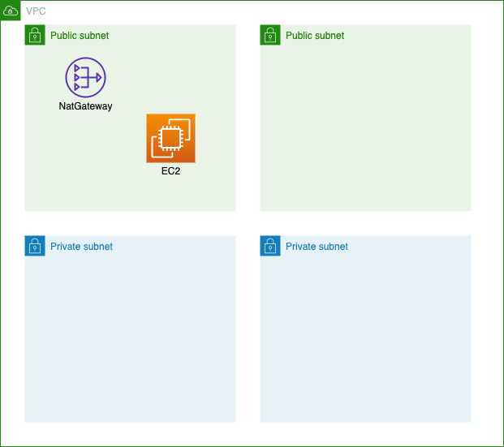The image size is (504, 447).
Task: Click lock icon of the empty public subnet
Action: pos(270,35)
